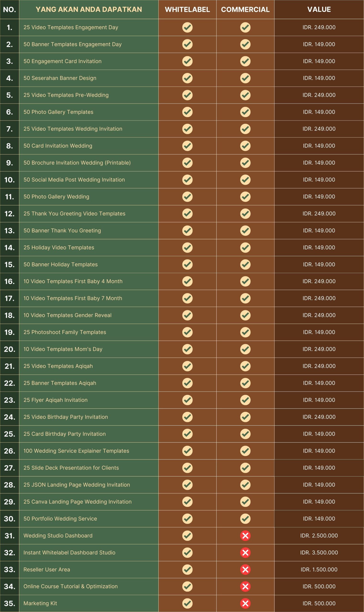This screenshot has width=364, height=612.
Task: Click Commercial checkmark for Thank You Greeting Video Templates
Action: 245,214
